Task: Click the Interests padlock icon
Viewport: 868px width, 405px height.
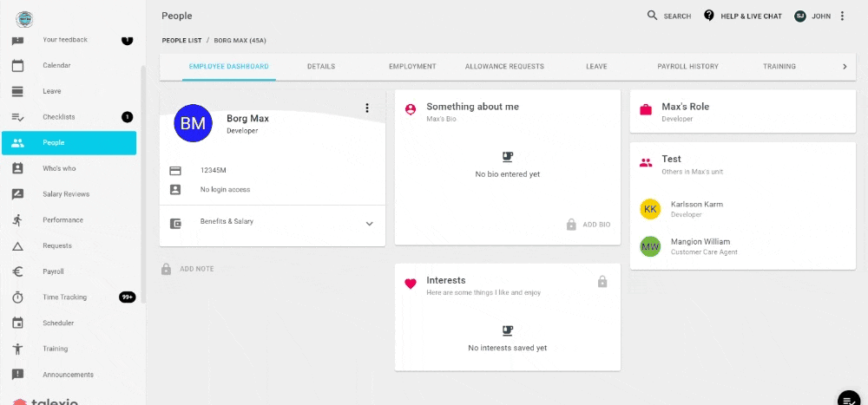Action: [602, 282]
